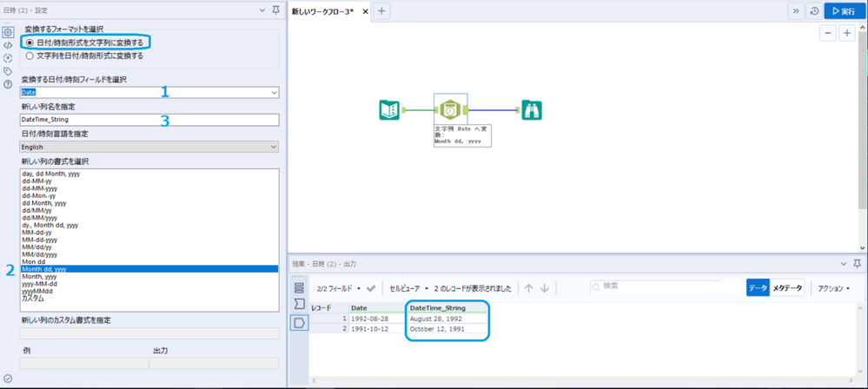Zoom out canvas with minus button

coord(827,33)
